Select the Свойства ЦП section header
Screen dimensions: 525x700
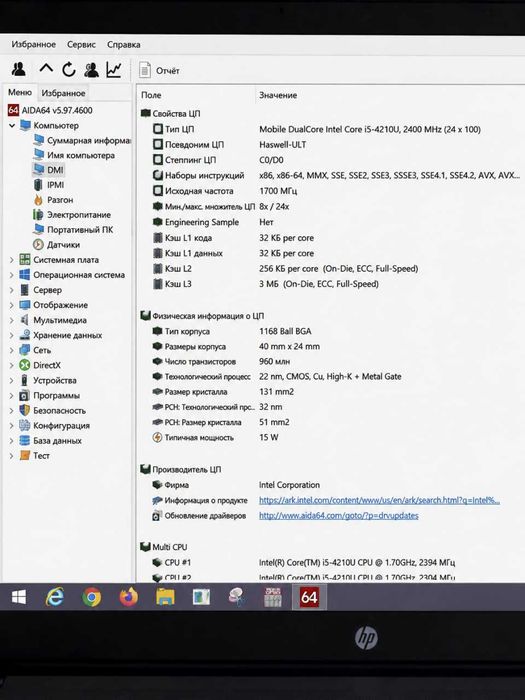171,113
